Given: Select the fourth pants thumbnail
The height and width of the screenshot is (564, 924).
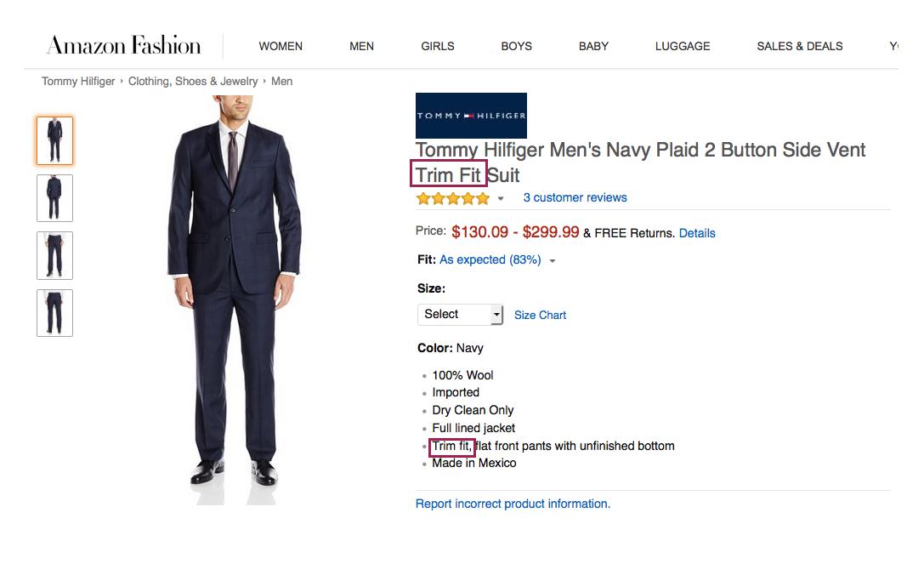Looking at the screenshot, I should pyautogui.click(x=54, y=313).
